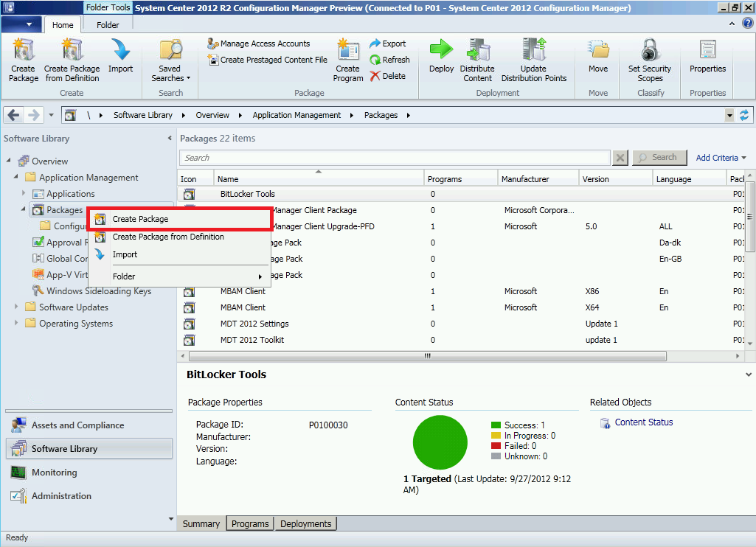
Task: Collapse the BitLocker Tools details pane
Action: (749, 374)
